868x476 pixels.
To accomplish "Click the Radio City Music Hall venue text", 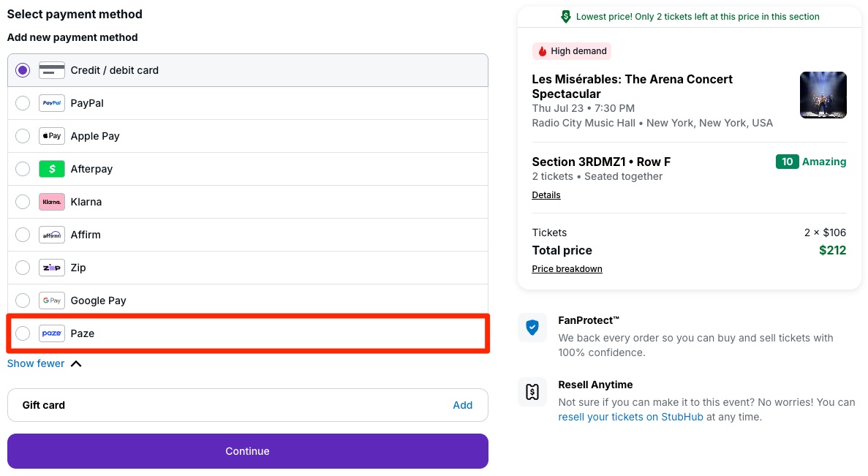I will (x=652, y=123).
